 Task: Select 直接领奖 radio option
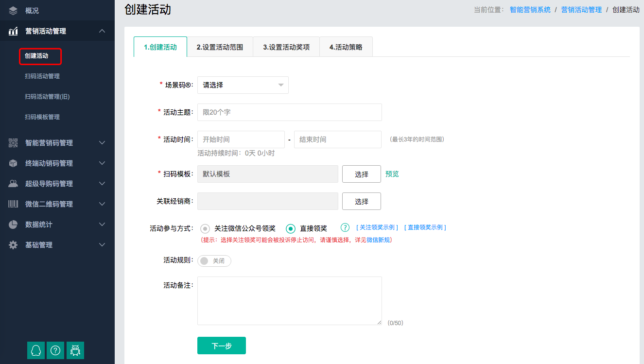pos(291,228)
